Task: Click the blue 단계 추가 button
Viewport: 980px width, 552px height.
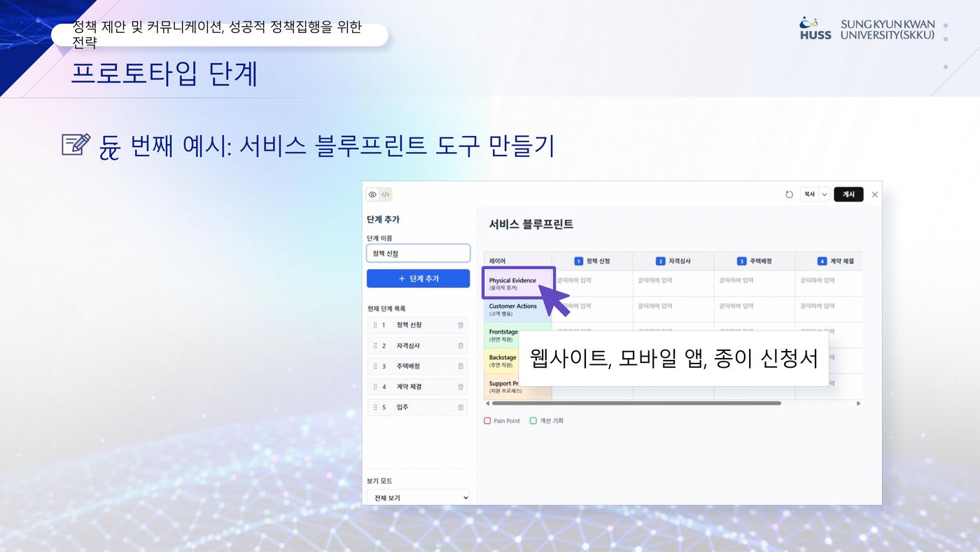Action: click(418, 278)
